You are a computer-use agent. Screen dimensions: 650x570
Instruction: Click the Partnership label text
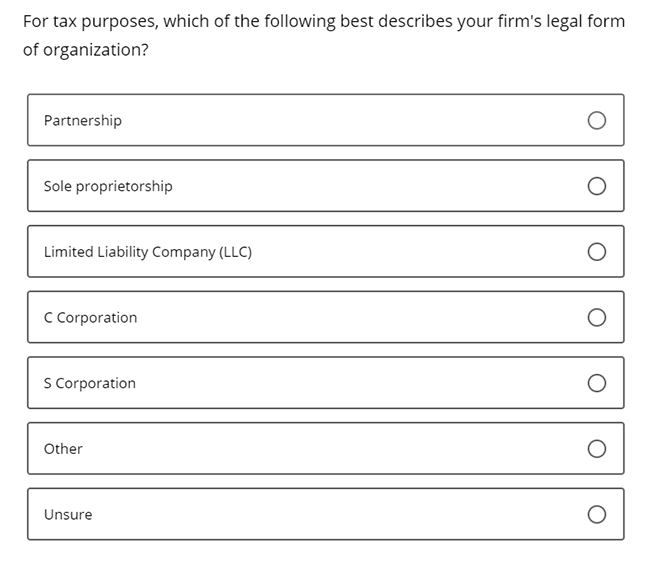(x=83, y=121)
